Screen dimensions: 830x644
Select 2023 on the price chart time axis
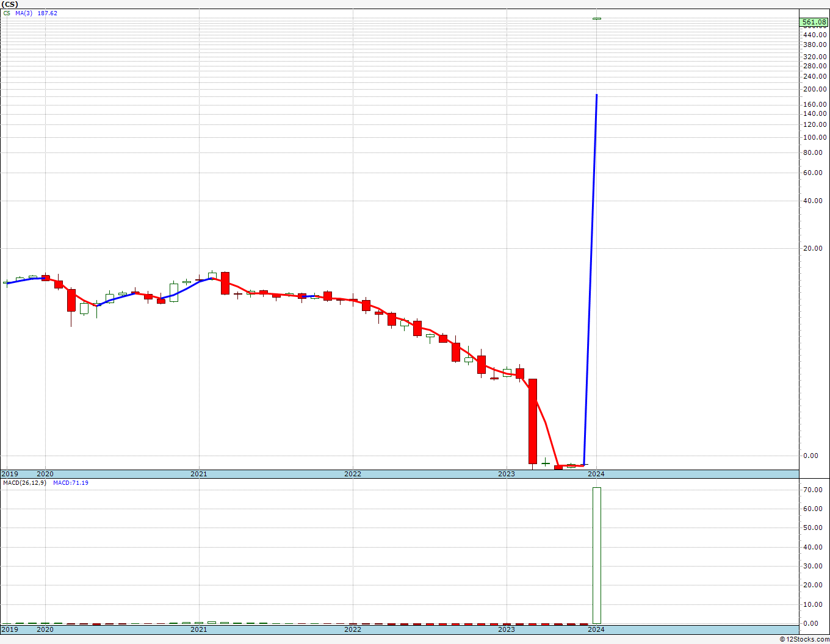point(507,474)
